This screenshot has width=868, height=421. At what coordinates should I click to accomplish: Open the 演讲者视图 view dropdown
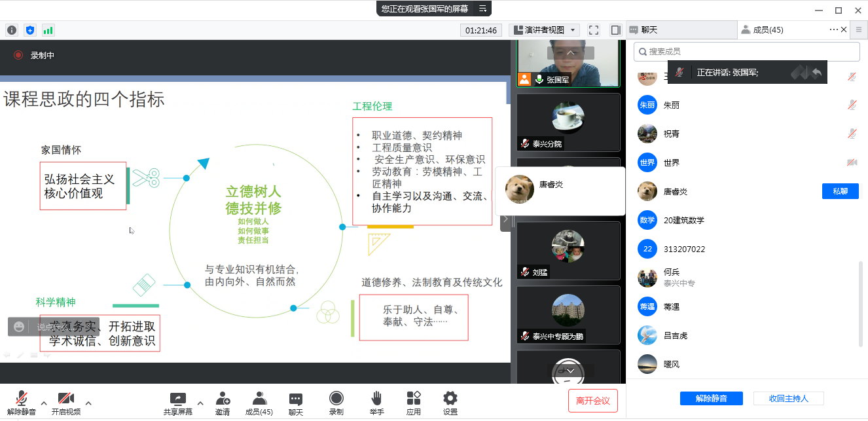545,30
